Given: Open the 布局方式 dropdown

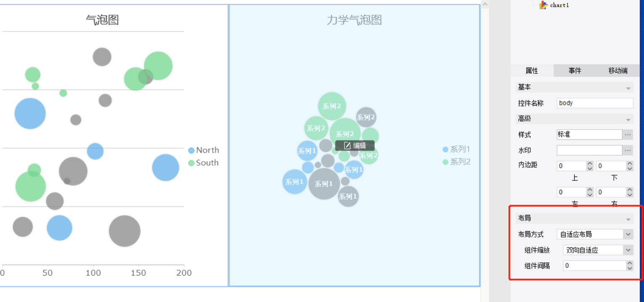Looking at the screenshot, I should coord(628,234).
